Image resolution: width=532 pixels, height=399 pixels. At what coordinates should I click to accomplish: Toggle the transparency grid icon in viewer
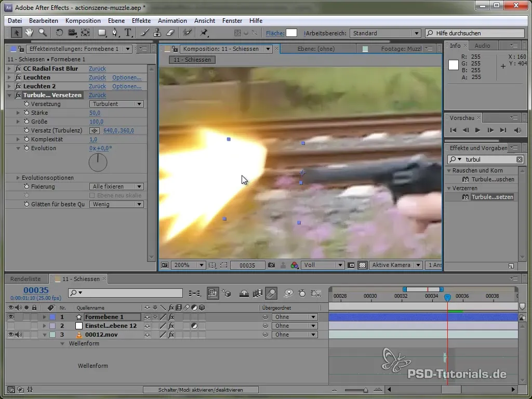(x=362, y=265)
